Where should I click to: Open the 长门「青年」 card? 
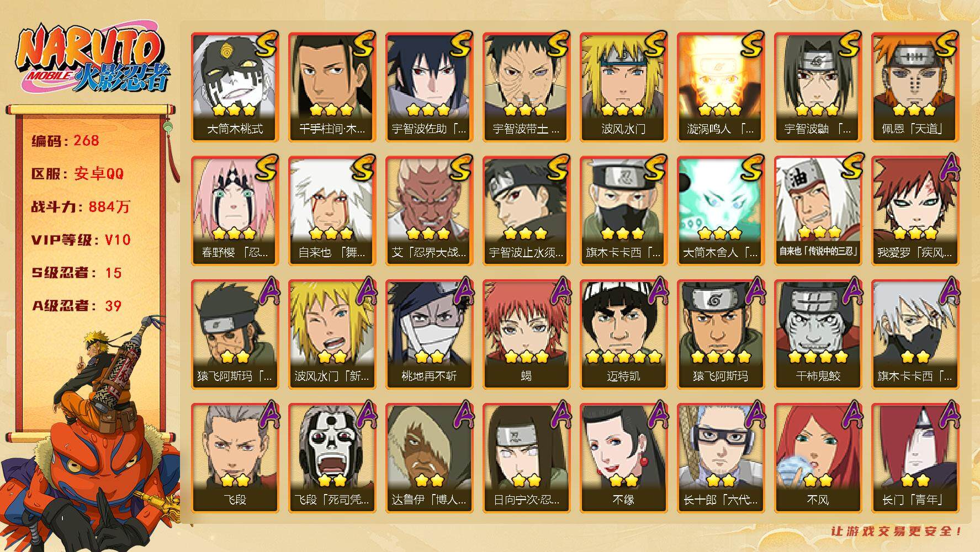click(x=915, y=458)
